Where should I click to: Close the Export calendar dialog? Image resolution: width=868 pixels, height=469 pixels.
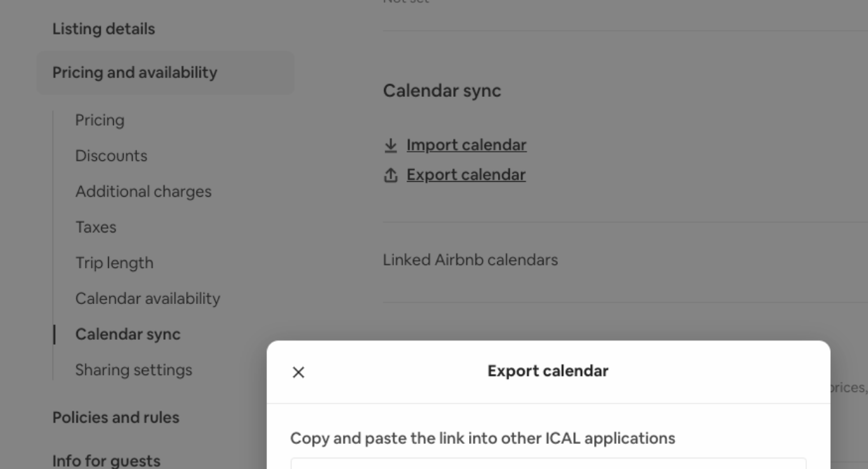[298, 372]
